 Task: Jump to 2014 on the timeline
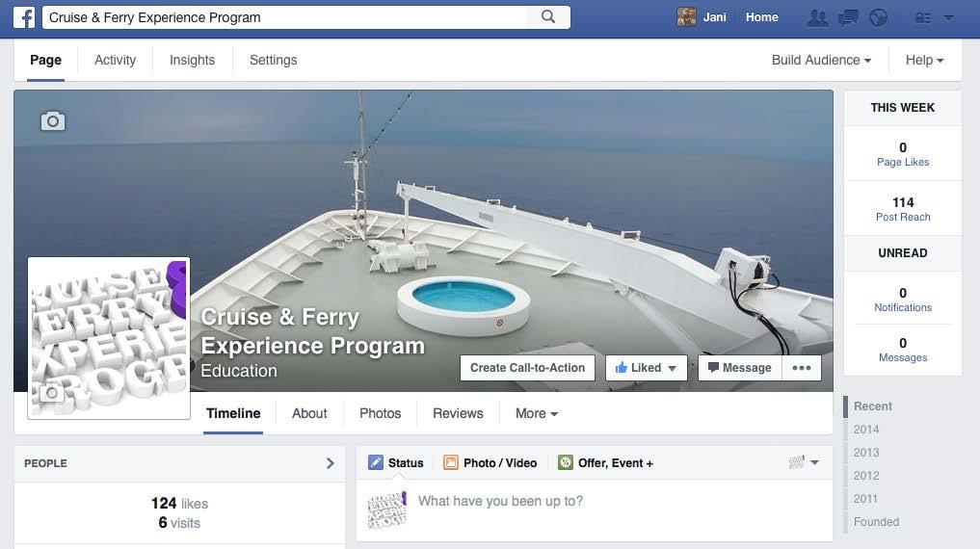click(x=865, y=429)
